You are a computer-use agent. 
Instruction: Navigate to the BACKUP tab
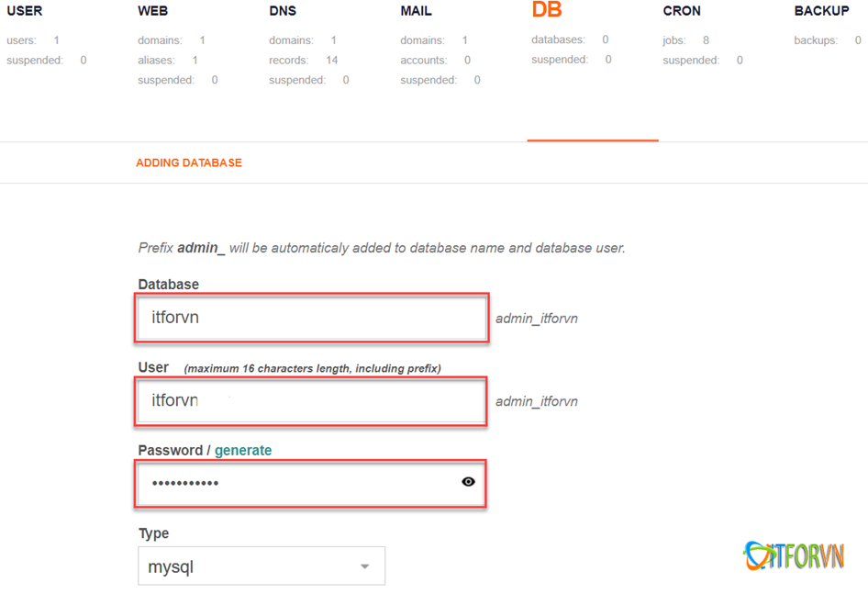tap(821, 11)
